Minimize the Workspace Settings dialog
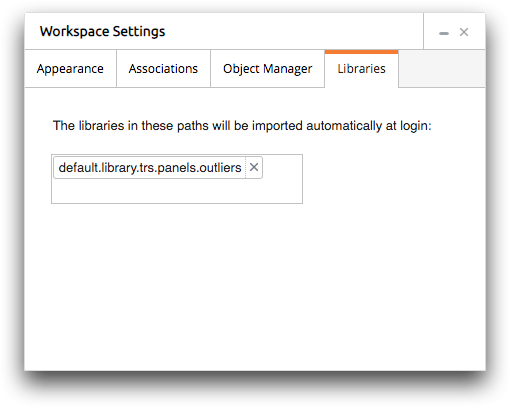Image resolution: width=510 pixels, height=407 pixels. pyautogui.click(x=444, y=33)
